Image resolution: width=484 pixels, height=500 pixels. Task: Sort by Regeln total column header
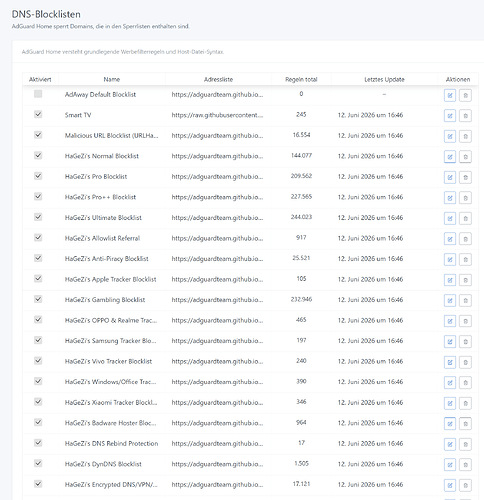pos(301,79)
